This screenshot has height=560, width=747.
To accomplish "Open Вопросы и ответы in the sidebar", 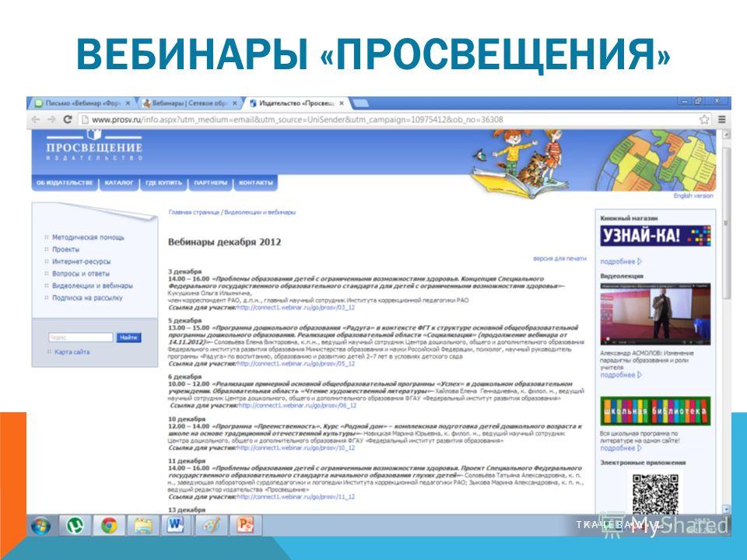I will (x=81, y=274).
